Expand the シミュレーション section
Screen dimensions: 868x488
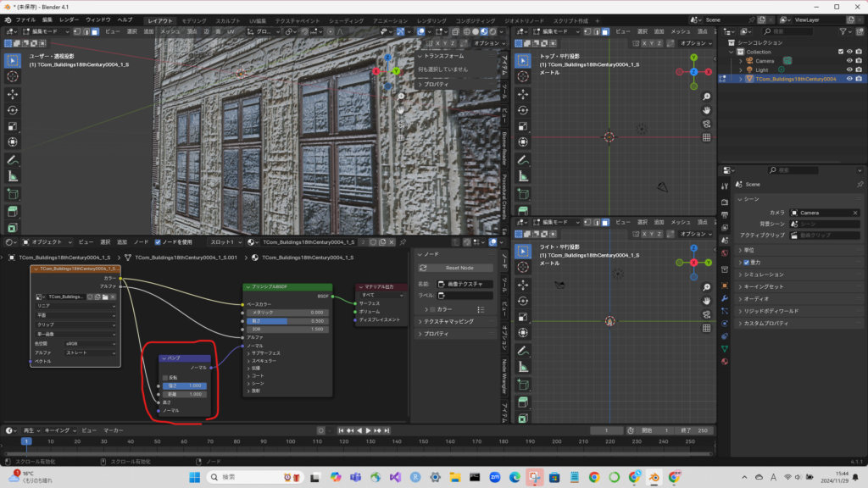764,274
